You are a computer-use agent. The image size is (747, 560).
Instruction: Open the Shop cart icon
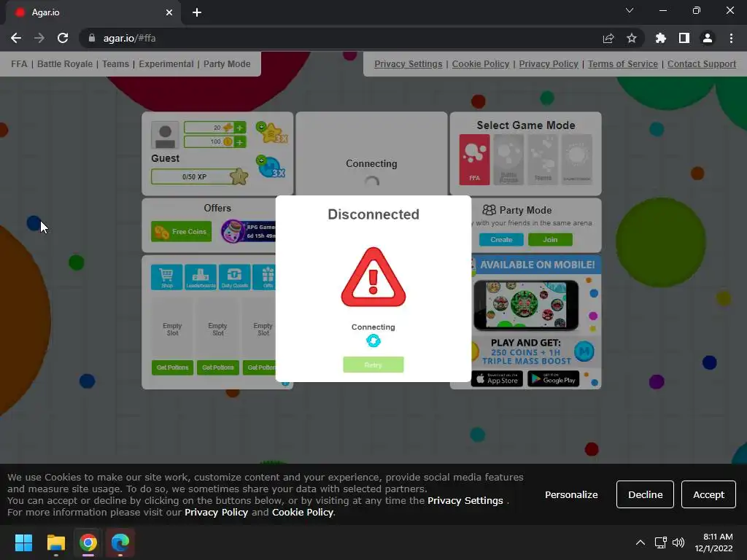[167, 276]
